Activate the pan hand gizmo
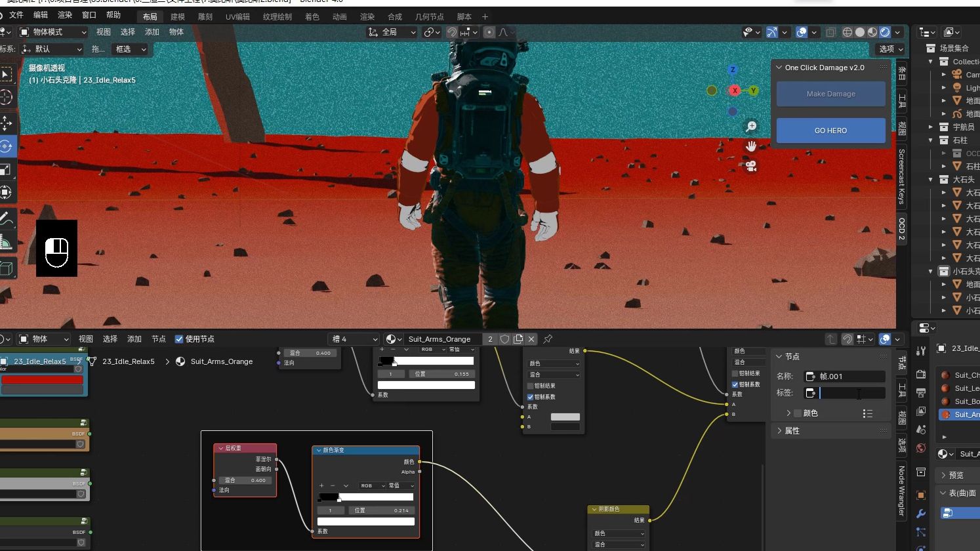 pos(751,146)
